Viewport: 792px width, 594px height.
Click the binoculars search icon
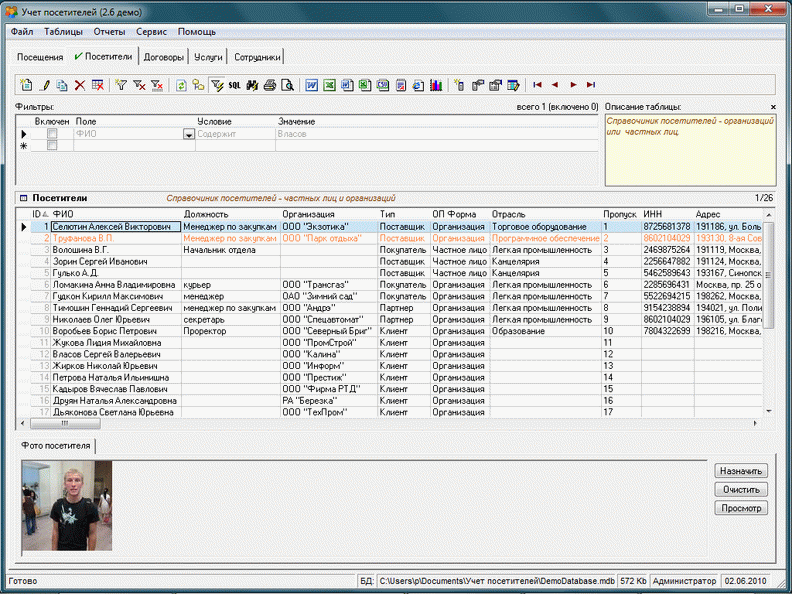(252, 85)
